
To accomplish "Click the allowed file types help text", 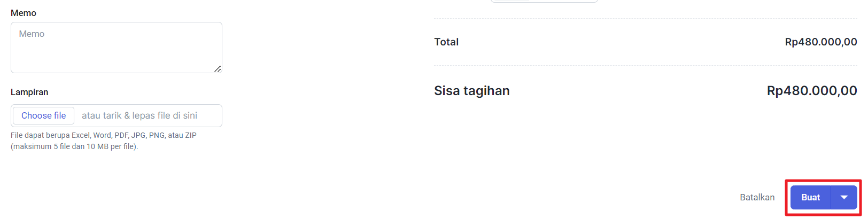I will (104, 135).
